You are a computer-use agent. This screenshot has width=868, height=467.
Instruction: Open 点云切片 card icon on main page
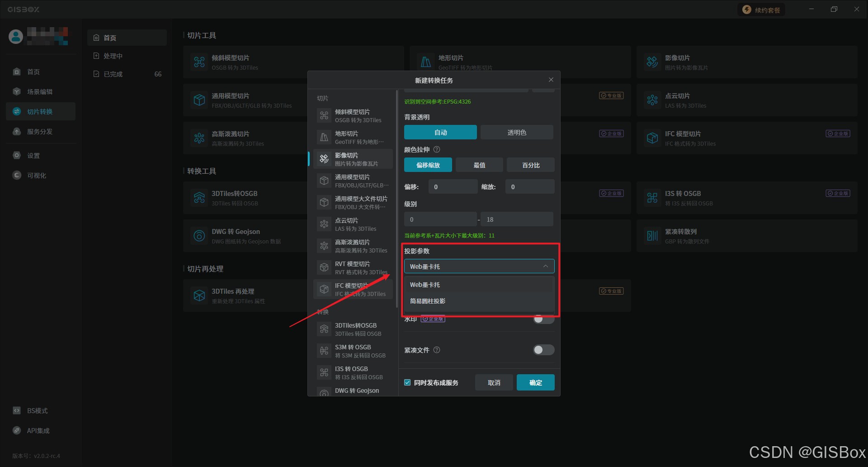652,100
